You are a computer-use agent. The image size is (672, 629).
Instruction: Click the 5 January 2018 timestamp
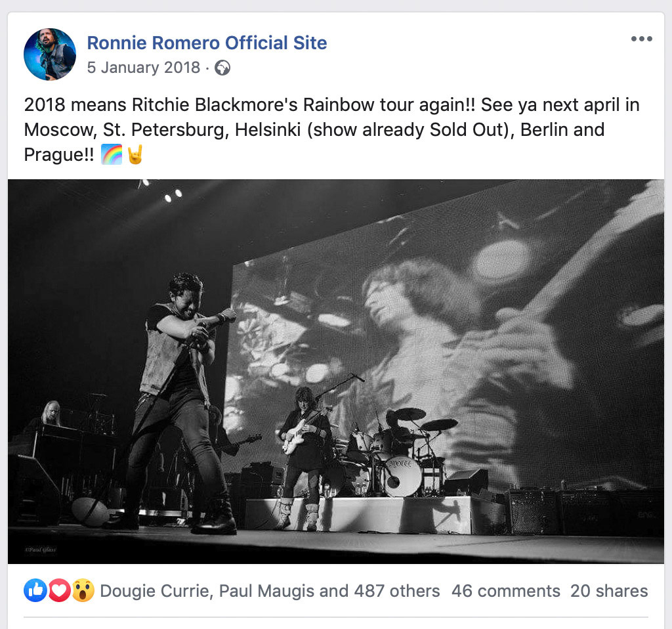[x=144, y=68]
